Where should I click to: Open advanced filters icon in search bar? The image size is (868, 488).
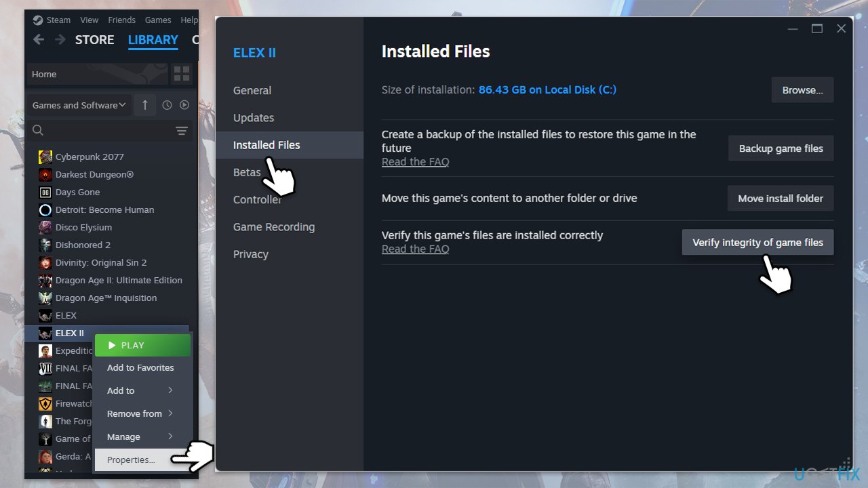[182, 130]
